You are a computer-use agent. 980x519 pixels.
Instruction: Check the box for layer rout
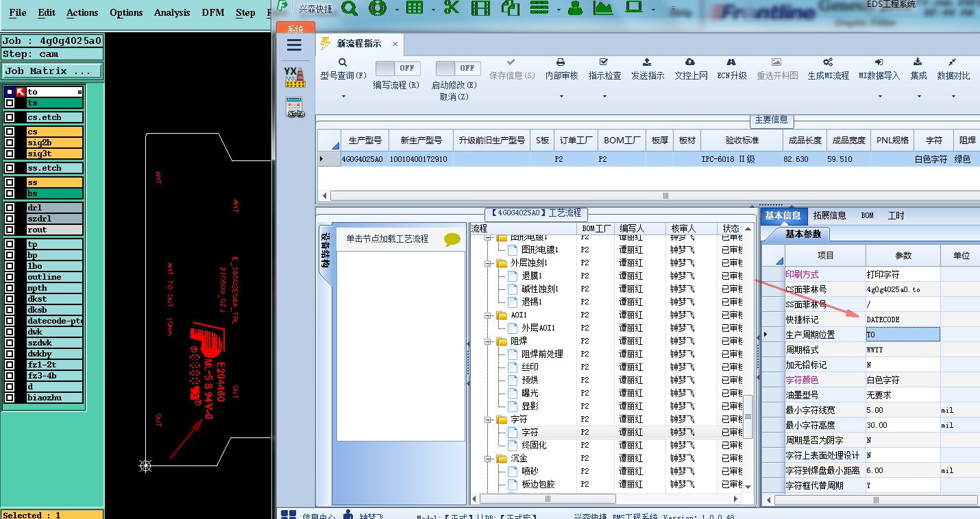pyautogui.click(x=10, y=230)
